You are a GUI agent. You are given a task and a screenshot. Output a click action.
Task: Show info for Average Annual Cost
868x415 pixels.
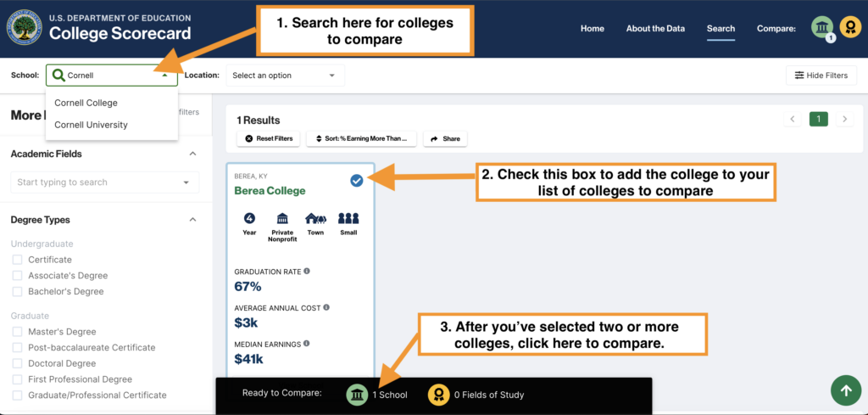pos(326,307)
